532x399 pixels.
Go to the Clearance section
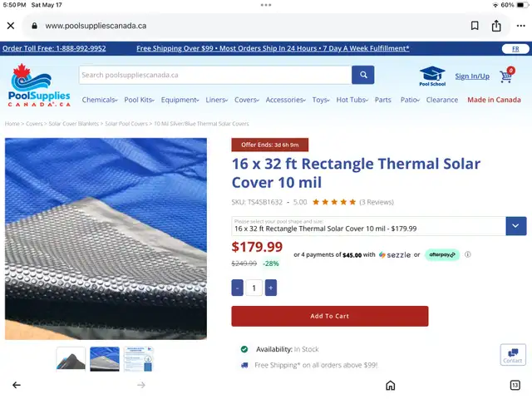[442, 100]
